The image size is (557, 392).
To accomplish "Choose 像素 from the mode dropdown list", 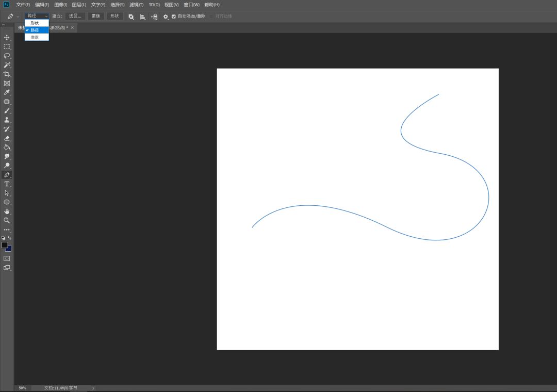I will pyautogui.click(x=35, y=37).
